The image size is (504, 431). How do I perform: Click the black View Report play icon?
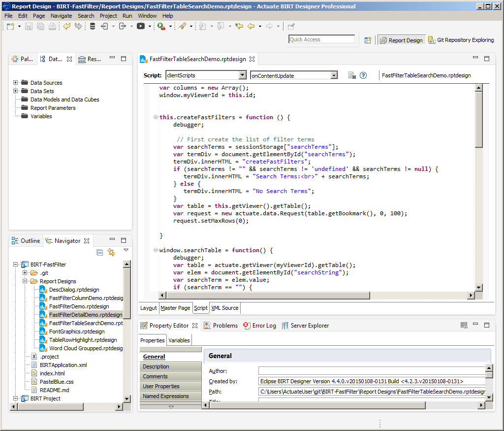(140, 27)
